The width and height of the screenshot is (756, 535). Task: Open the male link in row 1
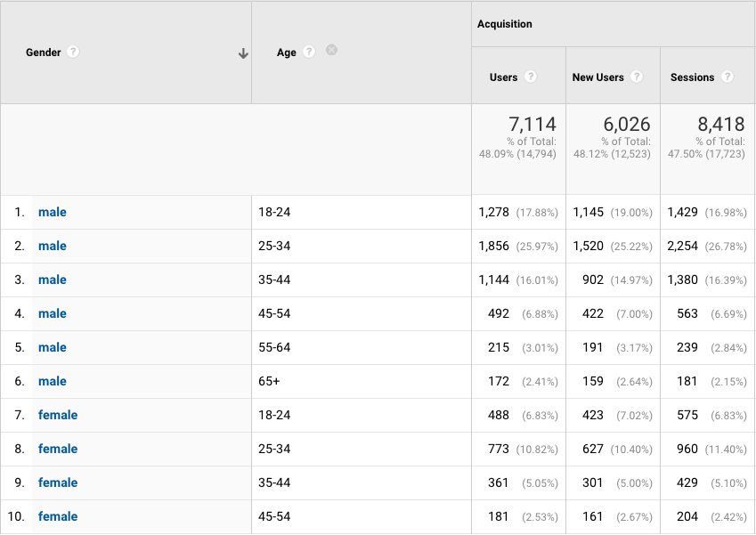point(52,212)
